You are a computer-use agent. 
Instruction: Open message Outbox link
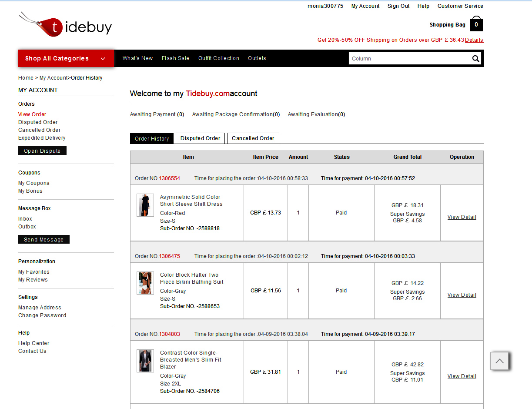[27, 227]
